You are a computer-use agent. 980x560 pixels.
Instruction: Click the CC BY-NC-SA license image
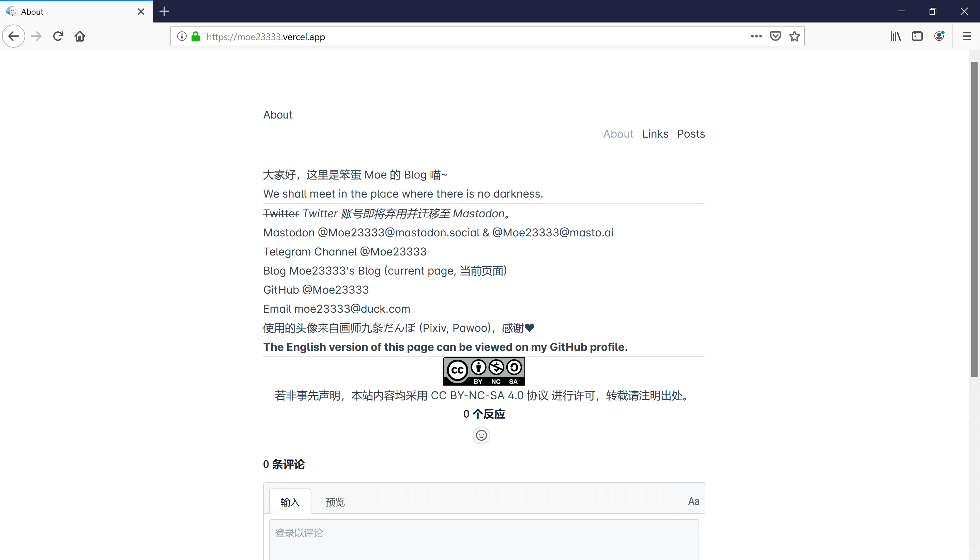click(x=484, y=371)
